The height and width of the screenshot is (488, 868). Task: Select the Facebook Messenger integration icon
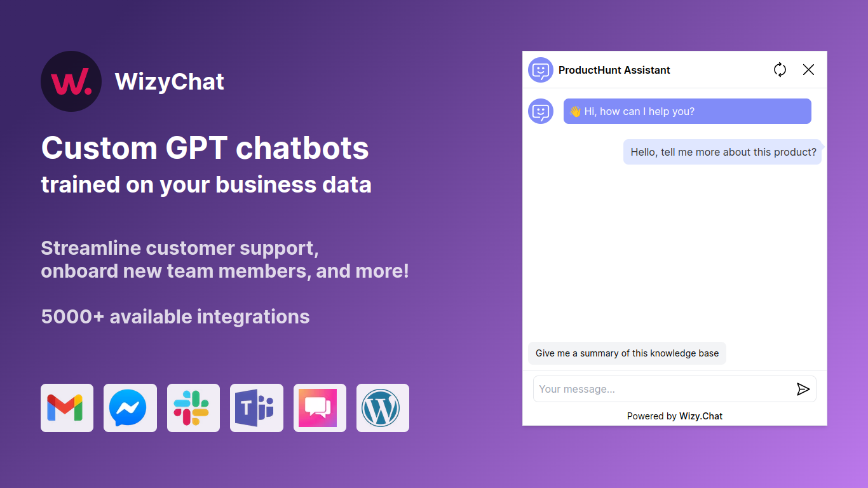point(130,408)
